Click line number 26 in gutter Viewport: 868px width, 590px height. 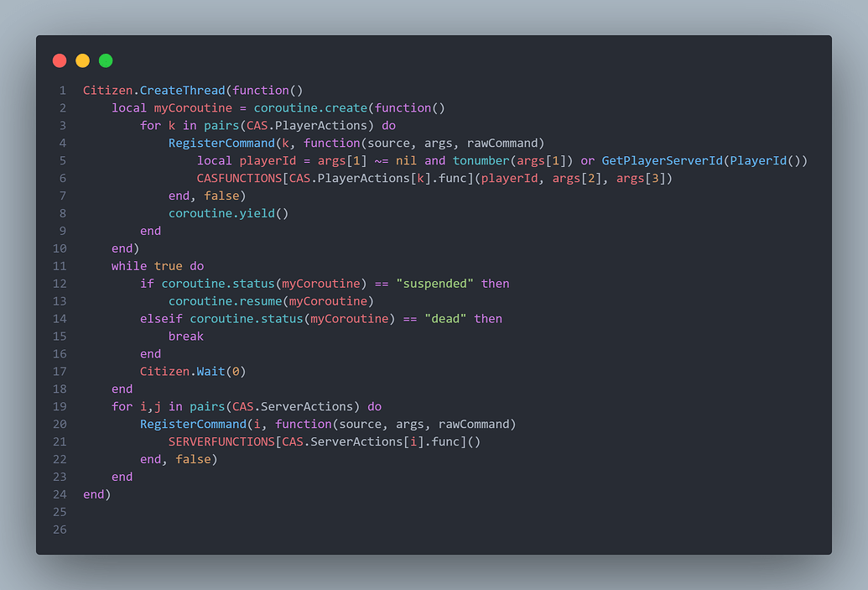[60, 530]
